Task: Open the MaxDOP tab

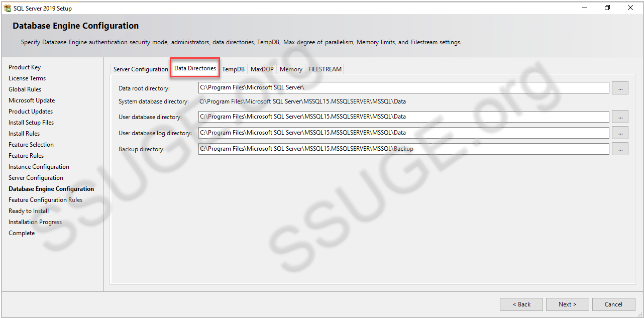Action: (262, 69)
